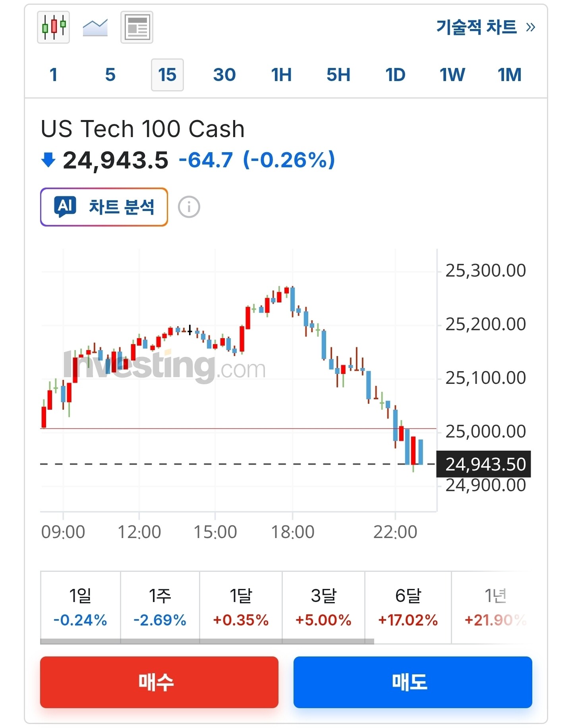Screen dimensions: 572x728
Task: Click the gray horizontal scrollbar under periods
Action: pyautogui.click(x=207, y=641)
